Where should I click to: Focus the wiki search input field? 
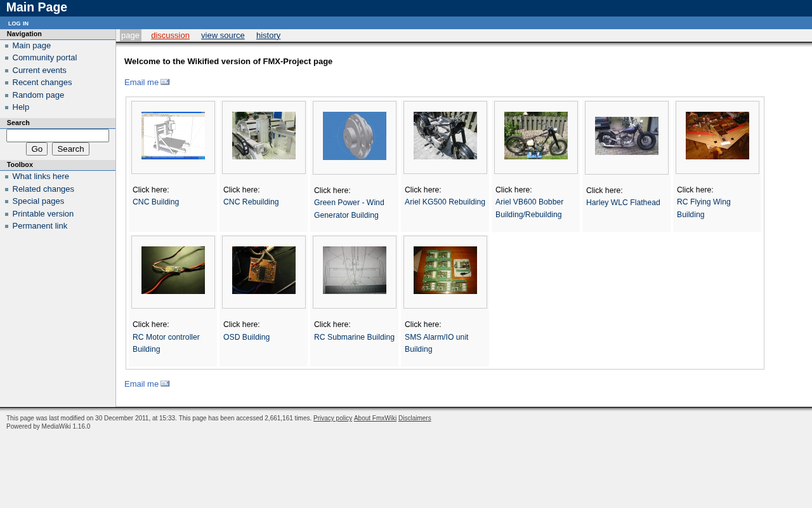pos(58,135)
